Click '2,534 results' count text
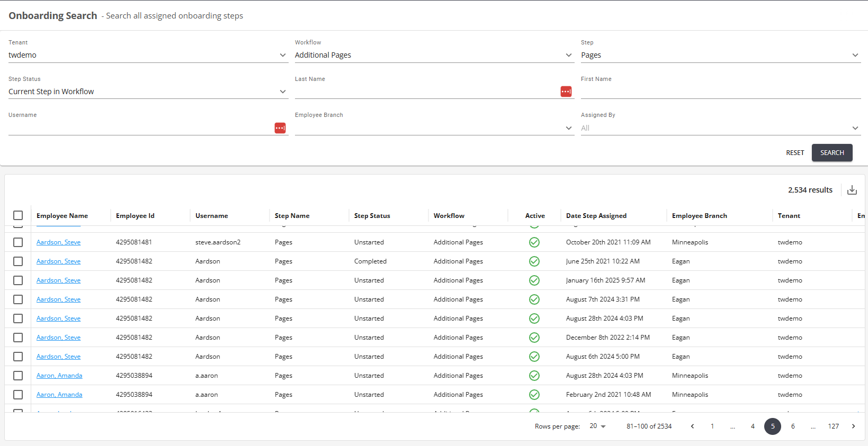The image size is (868, 446). click(810, 190)
